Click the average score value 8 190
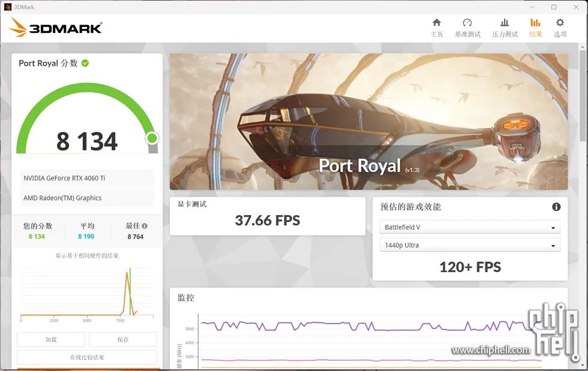This screenshot has width=588, height=371. (86, 237)
